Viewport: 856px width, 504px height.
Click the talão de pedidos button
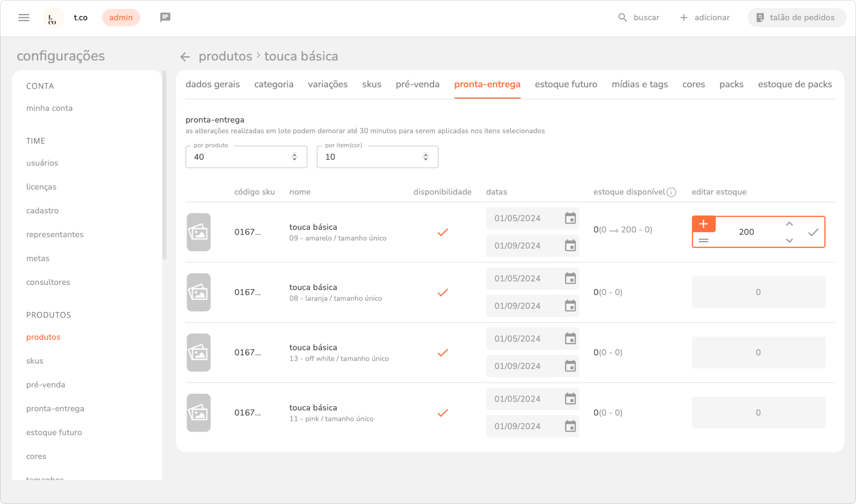(796, 17)
